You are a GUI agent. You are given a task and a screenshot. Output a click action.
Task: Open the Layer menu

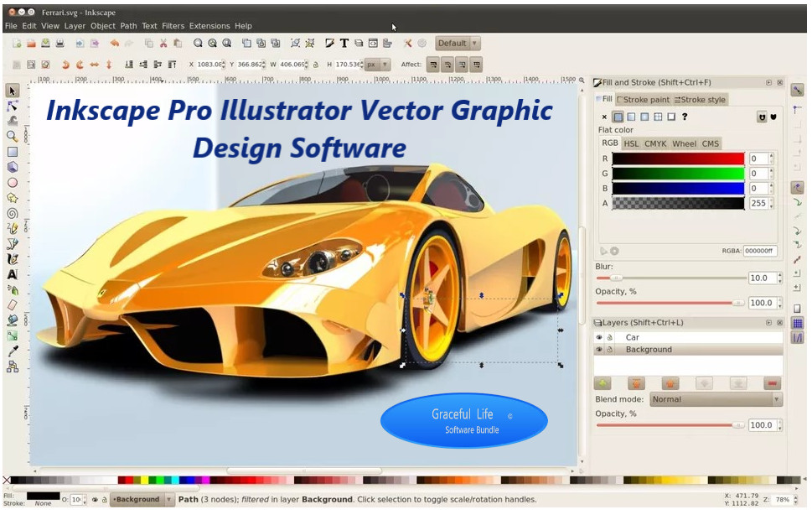tap(75, 26)
